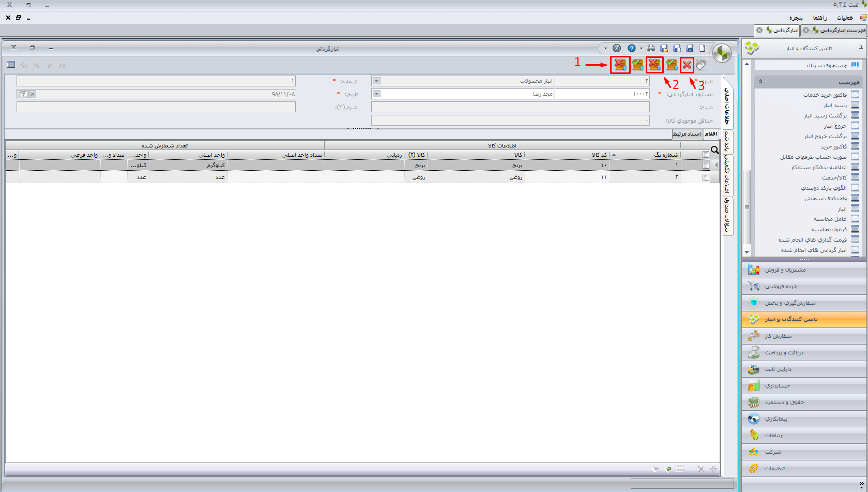Open help with the blue question mark
This screenshot has height=492, width=868.
(x=631, y=48)
